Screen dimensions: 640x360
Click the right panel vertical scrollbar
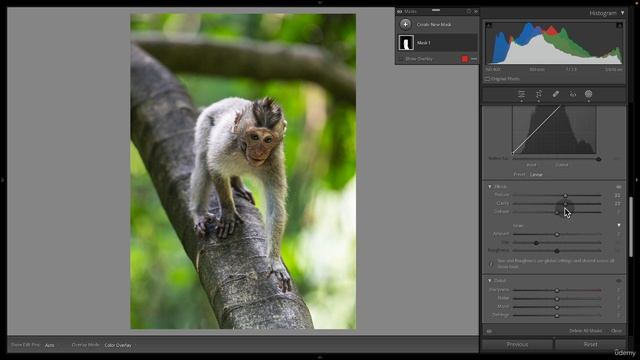[631, 227]
